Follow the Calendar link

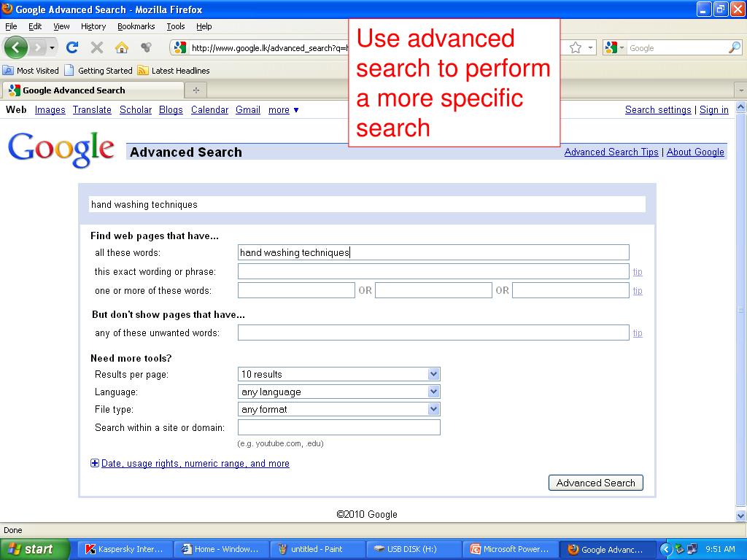[x=209, y=110]
